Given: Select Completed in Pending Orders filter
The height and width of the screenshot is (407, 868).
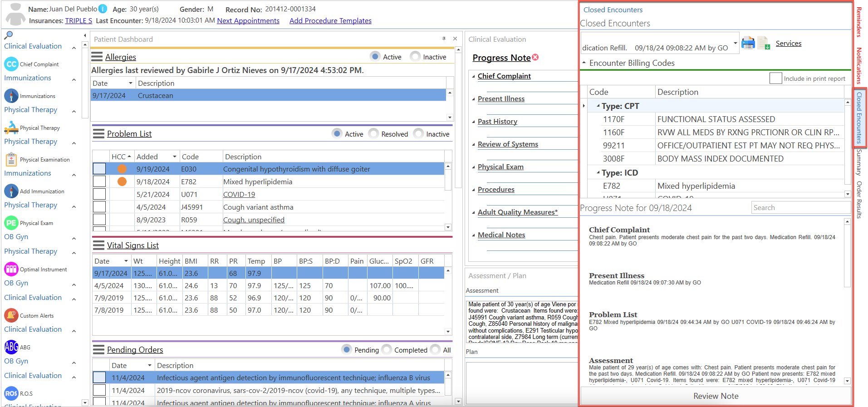Looking at the screenshot, I should pos(387,349).
